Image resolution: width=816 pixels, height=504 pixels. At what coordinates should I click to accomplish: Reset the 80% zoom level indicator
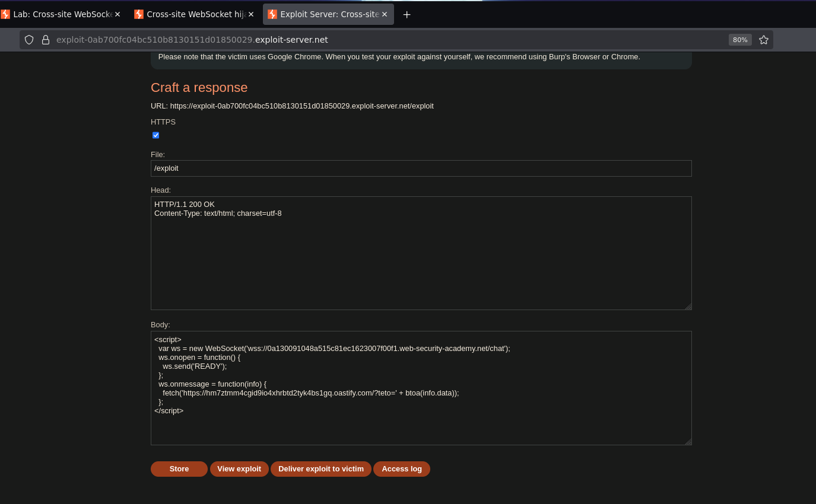[x=740, y=40]
